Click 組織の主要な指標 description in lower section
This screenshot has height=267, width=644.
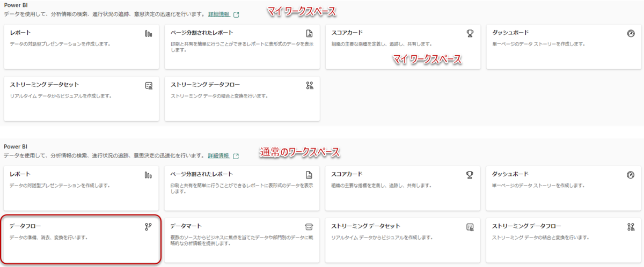382,185
